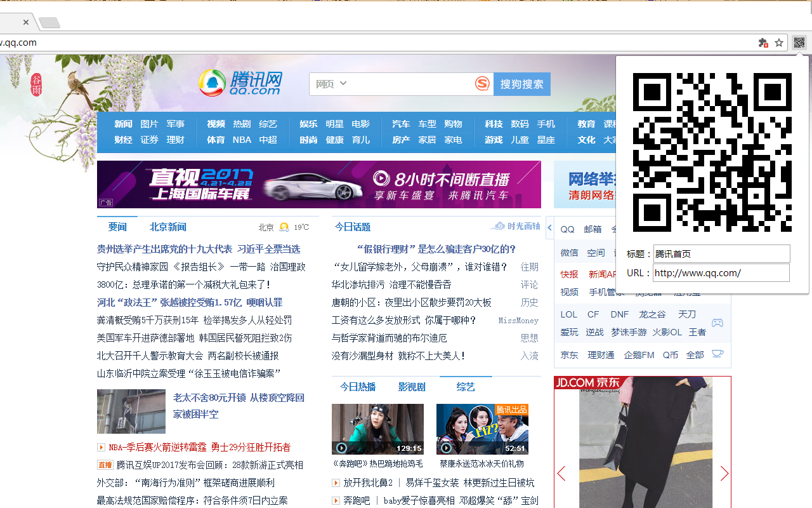Switch to the 要闻 tab
Viewport: 812px width, 508px height.
(x=117, y=227)
